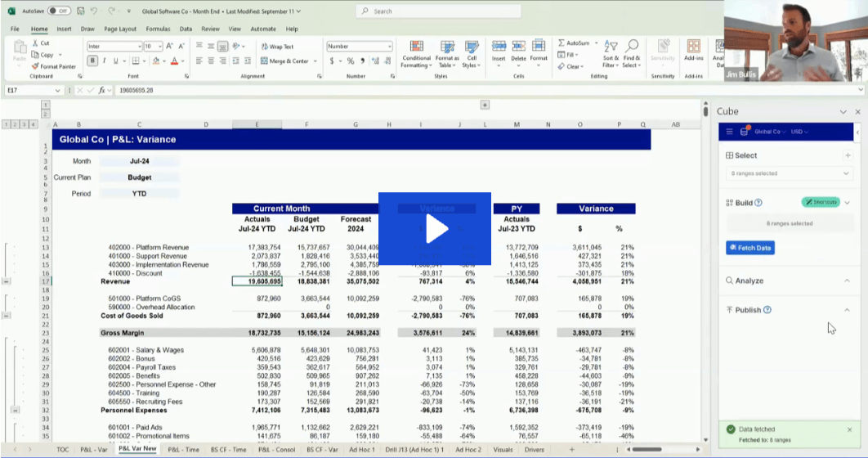Play the video overlay
Viewport: 868px width, 458px height.
(435, 229)
